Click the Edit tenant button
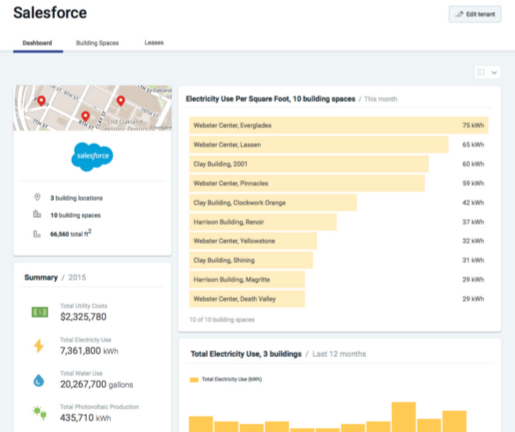Viewport: 515px width, 432px height. tap(475, 14)
